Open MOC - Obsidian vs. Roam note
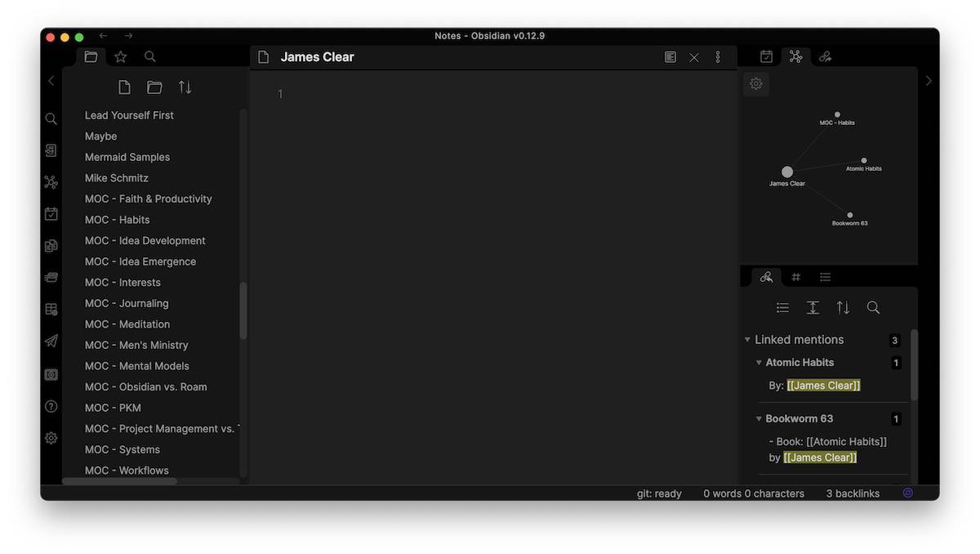 click(146, 386)
